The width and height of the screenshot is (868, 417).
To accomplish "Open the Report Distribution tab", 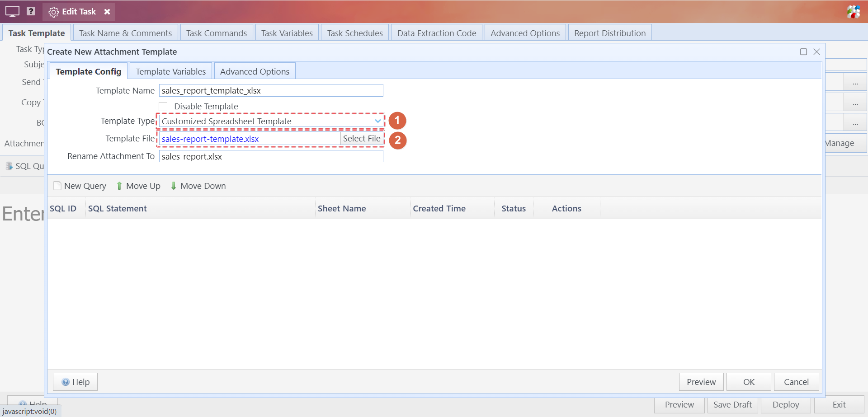I will pos(610,33).
